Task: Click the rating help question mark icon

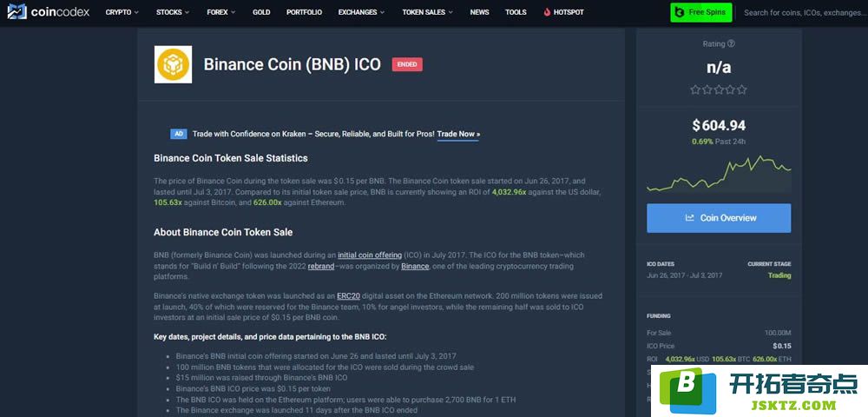Action: [x=731, y=43]
